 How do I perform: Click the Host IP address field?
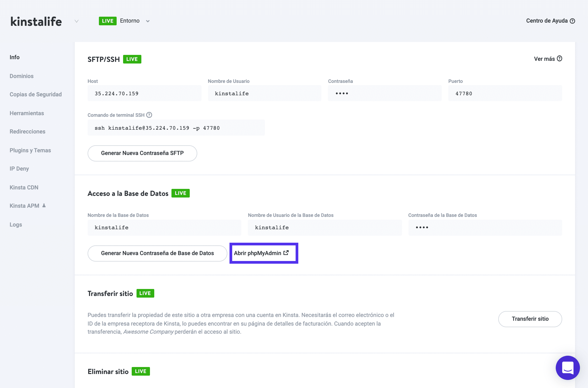coord(144,93)
